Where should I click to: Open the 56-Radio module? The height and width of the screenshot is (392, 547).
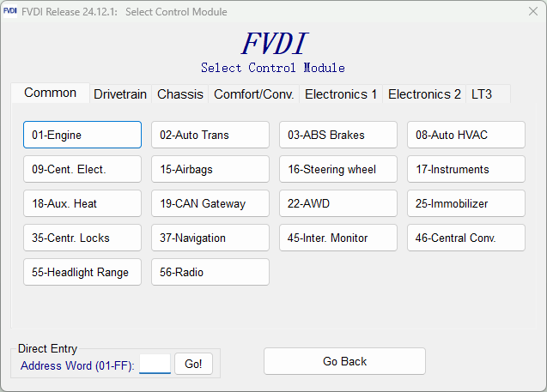[210, 272]
